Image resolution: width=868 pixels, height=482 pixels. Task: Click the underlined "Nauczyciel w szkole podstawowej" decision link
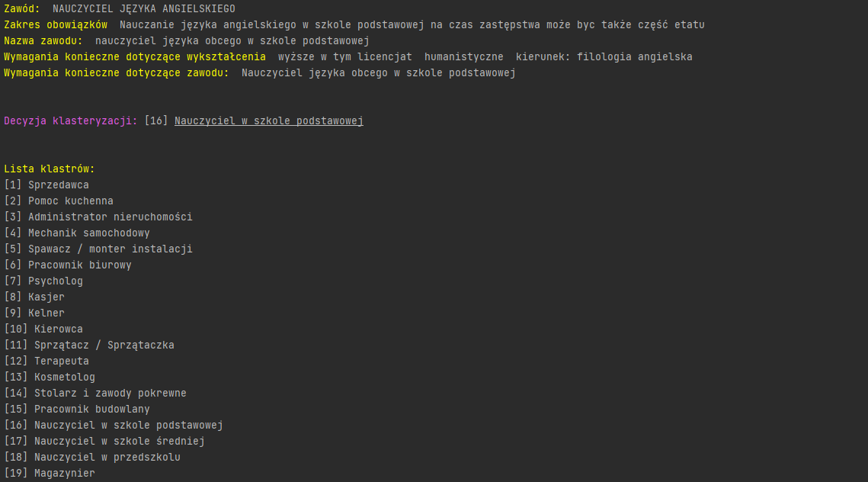coord(268,121)
